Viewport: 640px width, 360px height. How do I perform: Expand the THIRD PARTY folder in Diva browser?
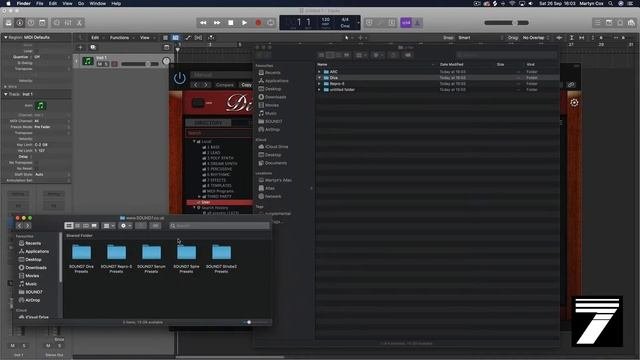point(199,196)
